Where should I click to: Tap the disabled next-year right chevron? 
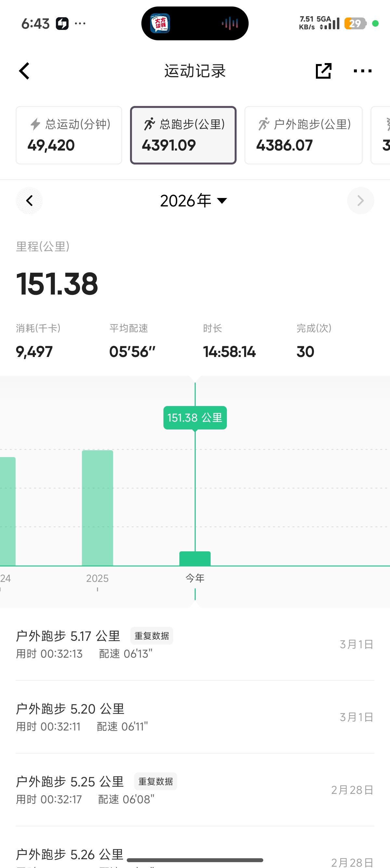click(360, 201)
